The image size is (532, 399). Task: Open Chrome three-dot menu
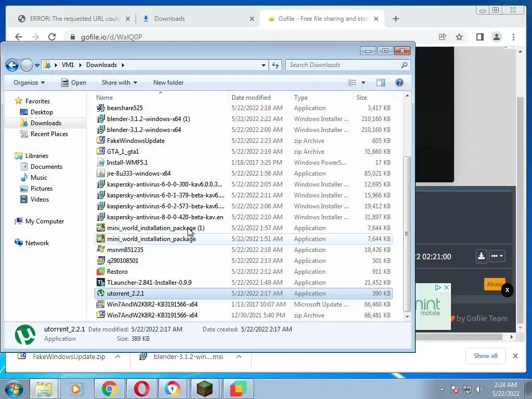point(513,37)
